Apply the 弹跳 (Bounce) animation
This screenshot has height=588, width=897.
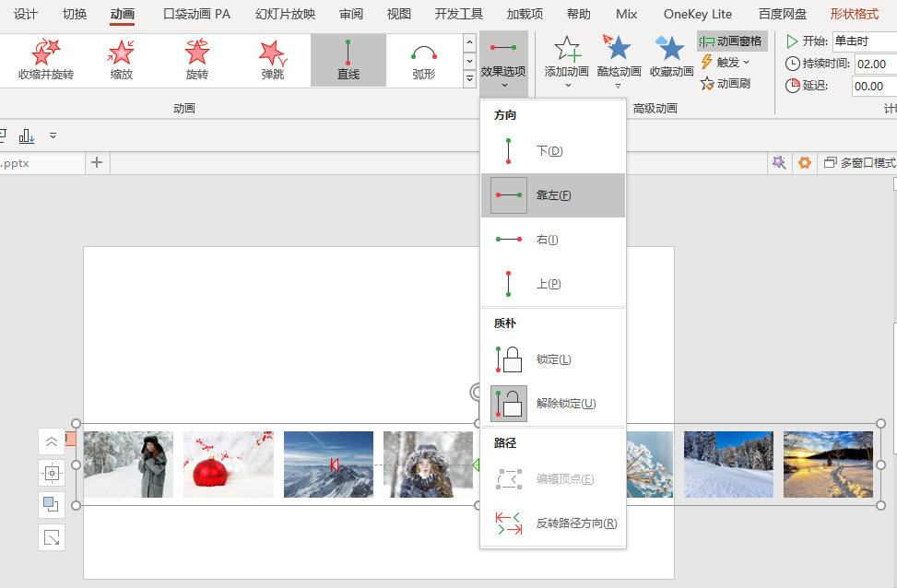pyautogui.click(x=272, y=58)
